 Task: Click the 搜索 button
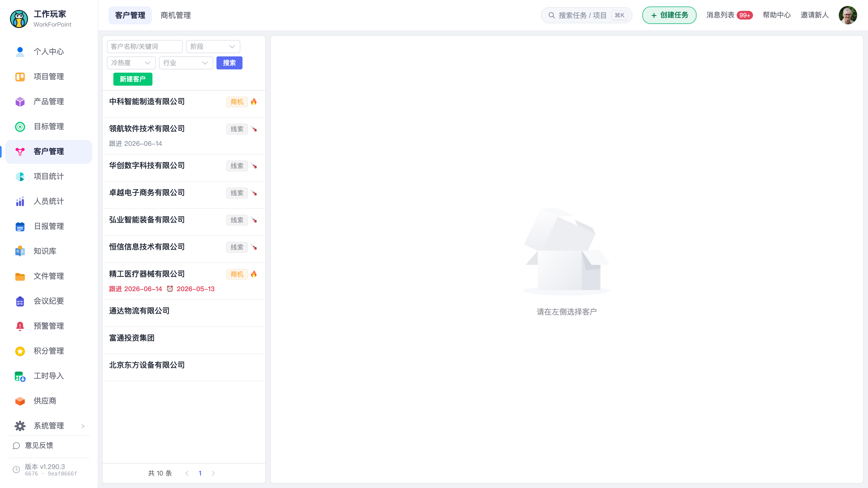pos(229,63)
